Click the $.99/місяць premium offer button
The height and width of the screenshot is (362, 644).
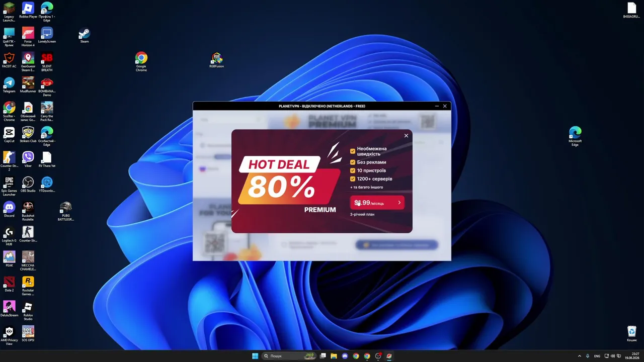coord(377,203)
